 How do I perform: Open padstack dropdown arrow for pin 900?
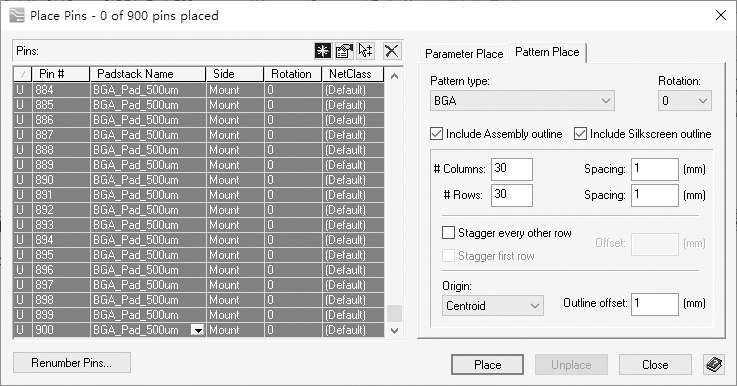point(198,330)
